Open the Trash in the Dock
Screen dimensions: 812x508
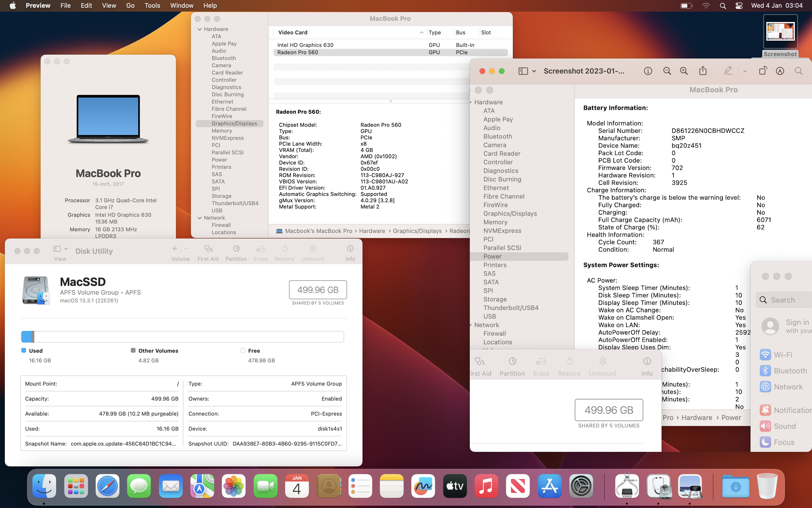click(767, 486)
